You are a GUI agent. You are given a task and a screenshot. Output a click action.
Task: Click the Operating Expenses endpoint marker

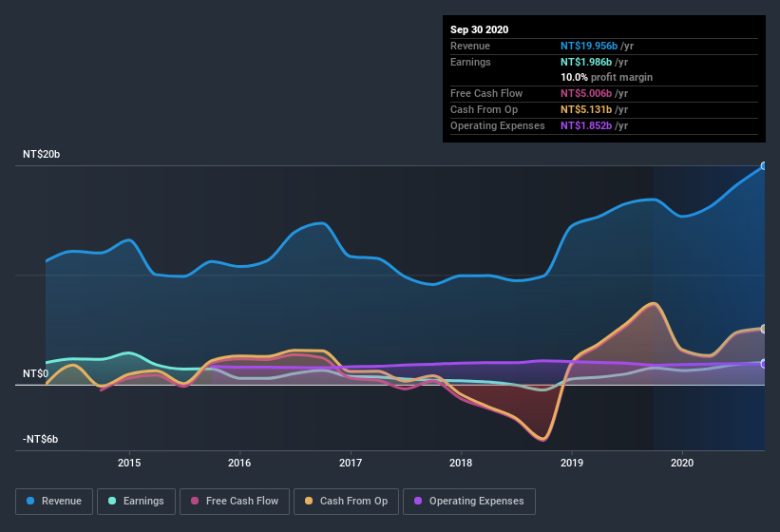pos(764,364)
